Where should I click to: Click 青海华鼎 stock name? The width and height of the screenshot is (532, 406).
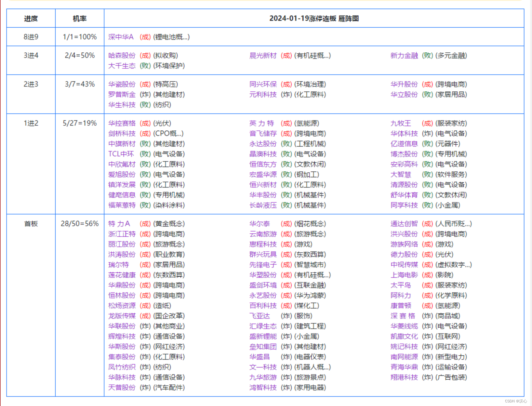[404, 367]
